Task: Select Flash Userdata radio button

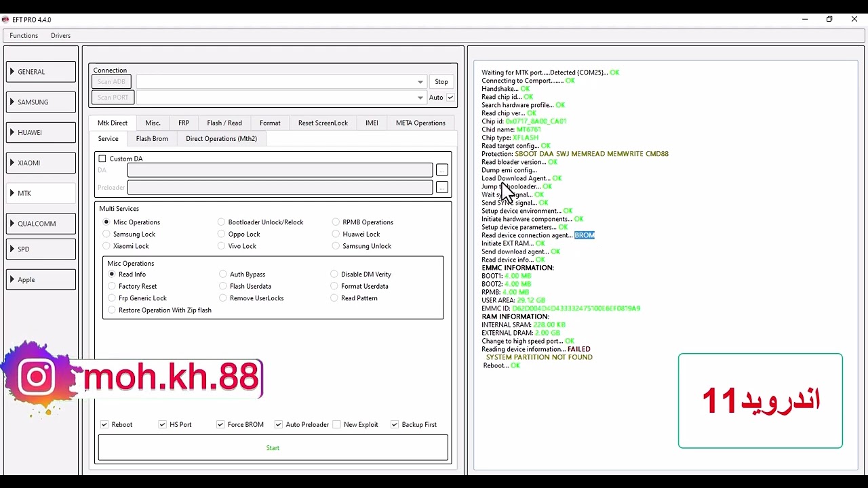Action: (223, 286)
